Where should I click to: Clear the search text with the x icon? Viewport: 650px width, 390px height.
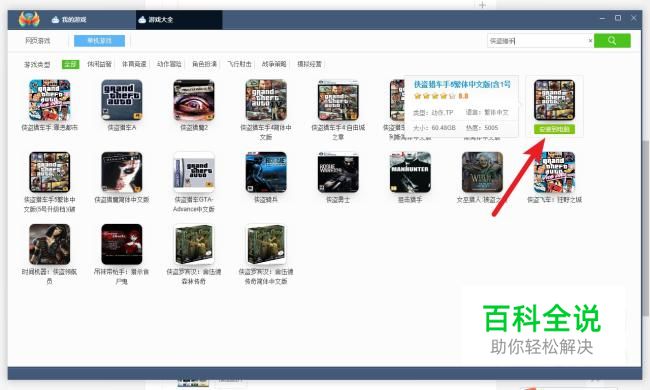tap(590, 41)
